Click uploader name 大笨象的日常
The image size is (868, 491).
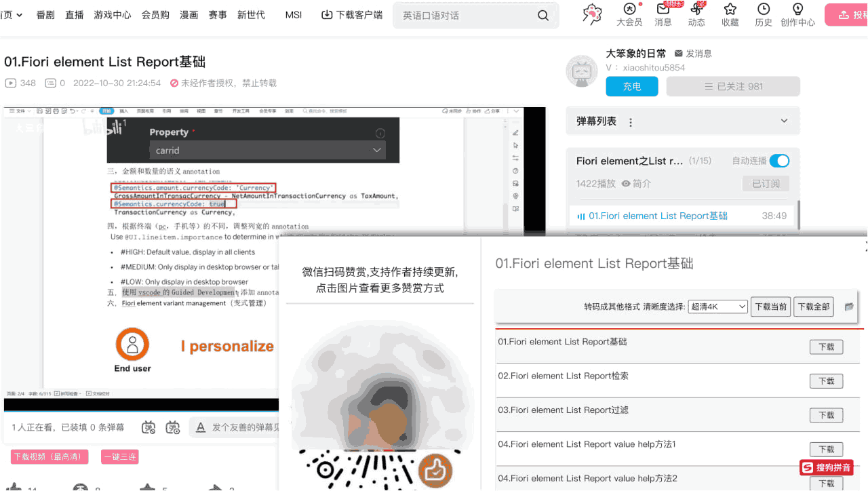tap(635, 53)
